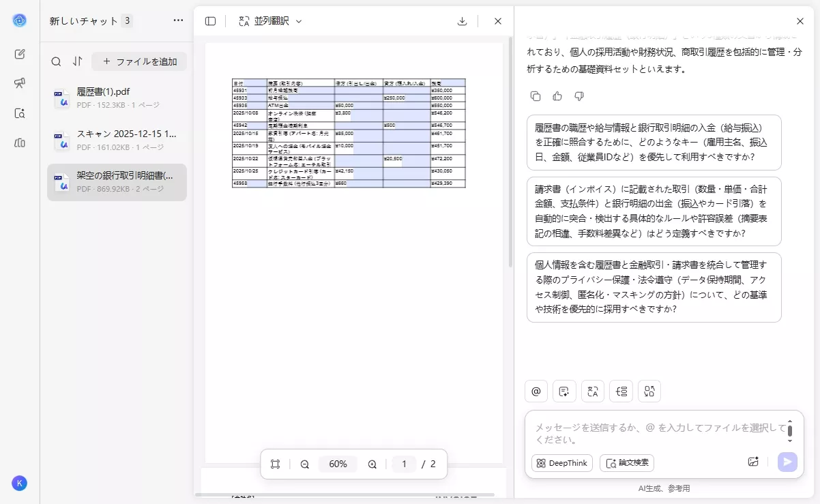Click the @ file mention icon above the input

click(x=536, y=391)
